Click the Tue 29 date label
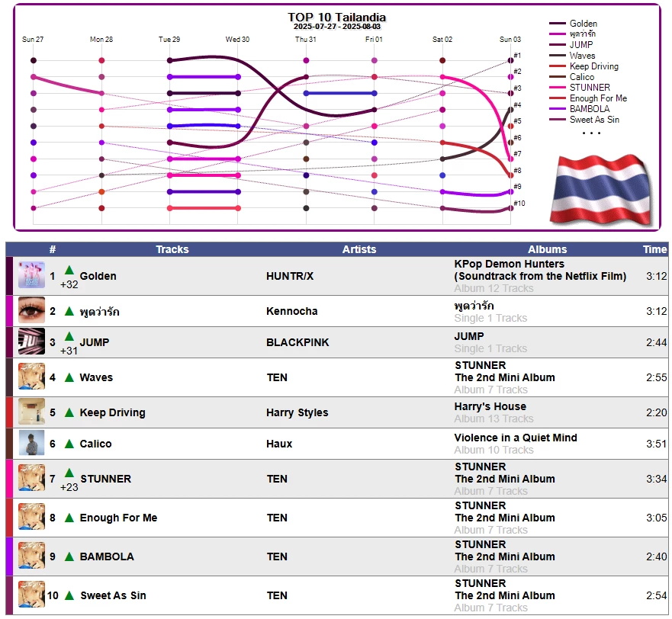The width and height of the screenshot is (672, 619). pos(169,40)
